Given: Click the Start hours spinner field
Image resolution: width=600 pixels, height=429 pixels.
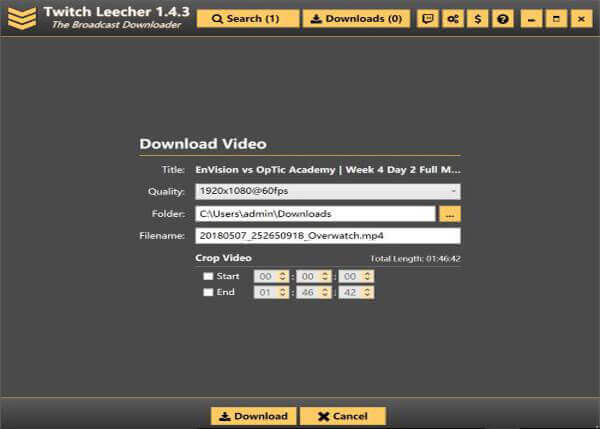Looking at the screenshot, I should click(271, 276).
